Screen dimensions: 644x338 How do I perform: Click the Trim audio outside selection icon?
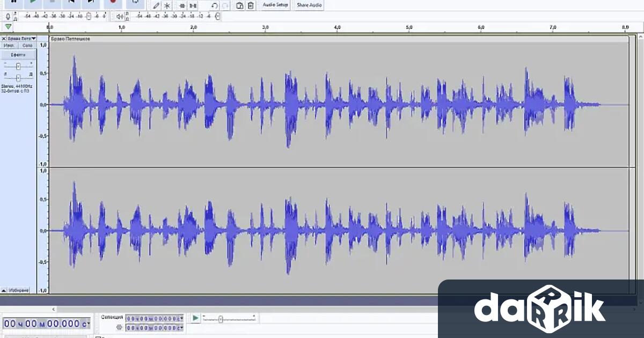click(x=182, y=5)
